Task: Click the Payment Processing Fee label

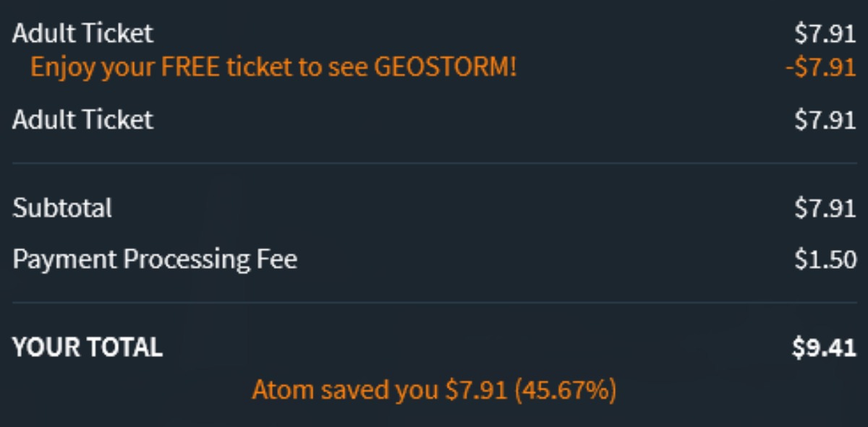Action: [155, 260]
